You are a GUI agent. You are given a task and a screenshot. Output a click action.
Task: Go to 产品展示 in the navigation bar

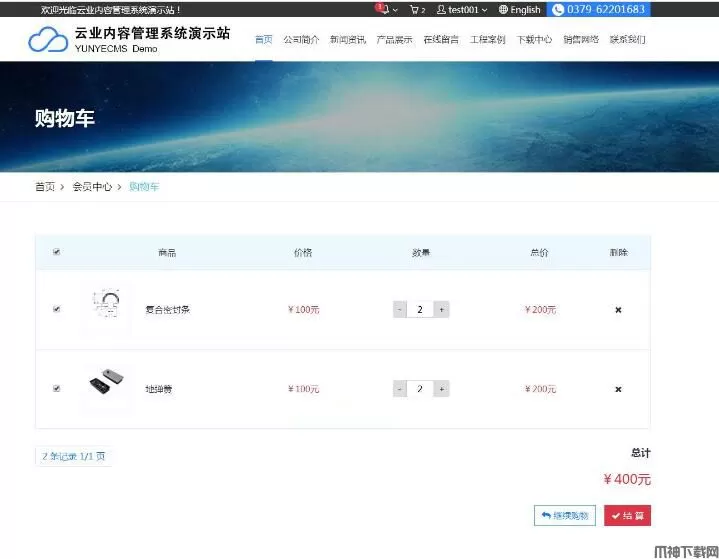click(x=394, y=40)
